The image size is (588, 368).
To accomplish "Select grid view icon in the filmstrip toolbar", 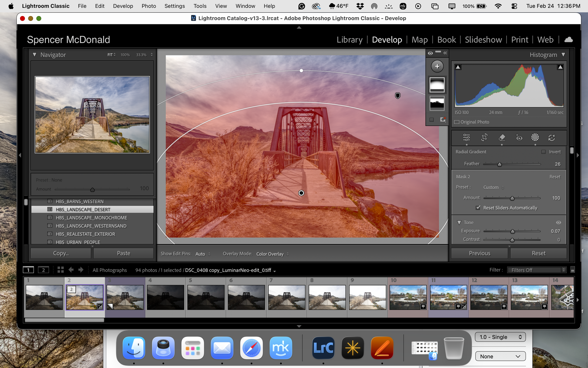I will 60,270.
